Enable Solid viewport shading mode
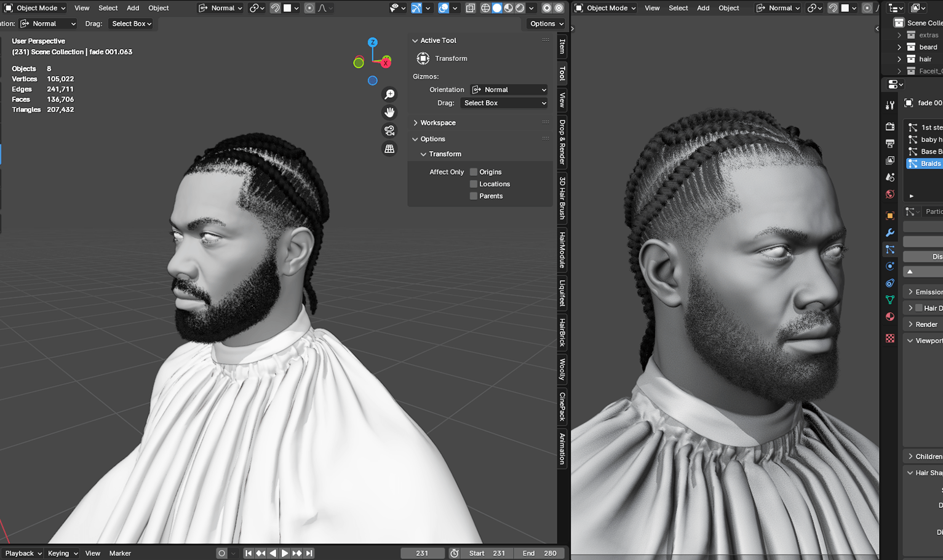The height and width of the screenshot is (560, 943). 497,8
